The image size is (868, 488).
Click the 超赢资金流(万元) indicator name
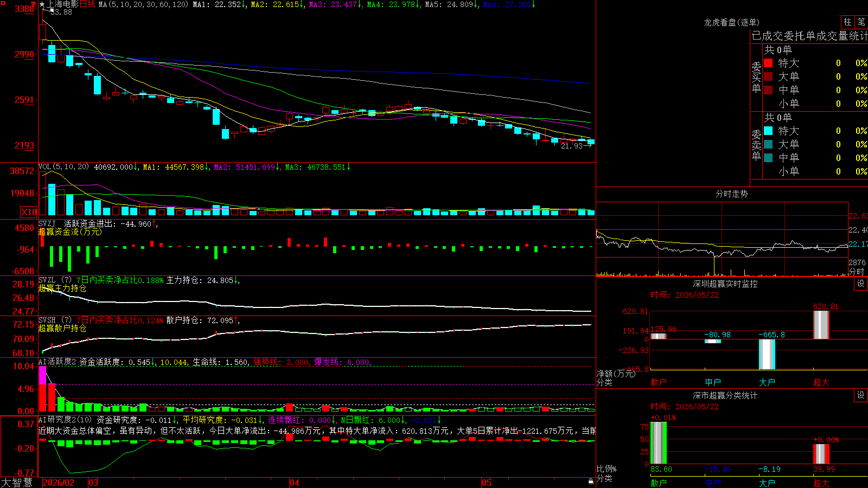(70, 232)
